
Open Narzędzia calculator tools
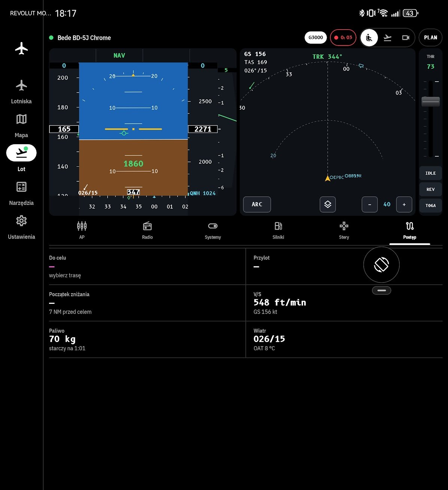click(x=21, y=193)
